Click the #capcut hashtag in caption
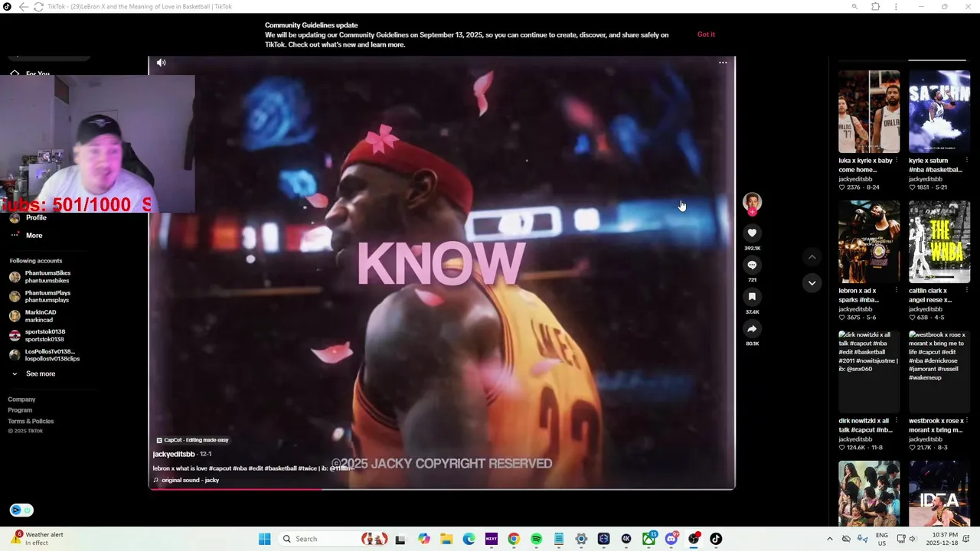Viewport: 980px width, 551px height. tap(220, 468)
